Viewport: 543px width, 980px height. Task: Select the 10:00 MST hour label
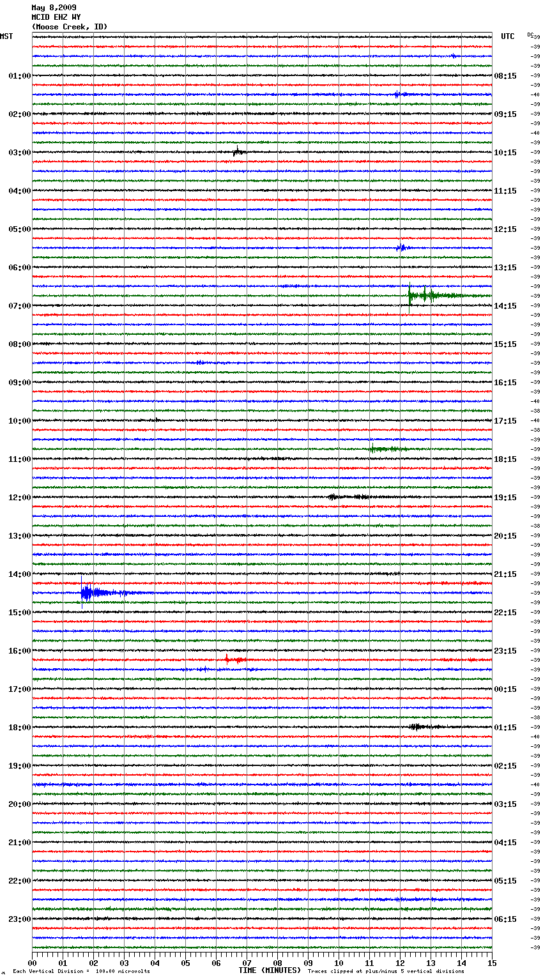point(20,421)
